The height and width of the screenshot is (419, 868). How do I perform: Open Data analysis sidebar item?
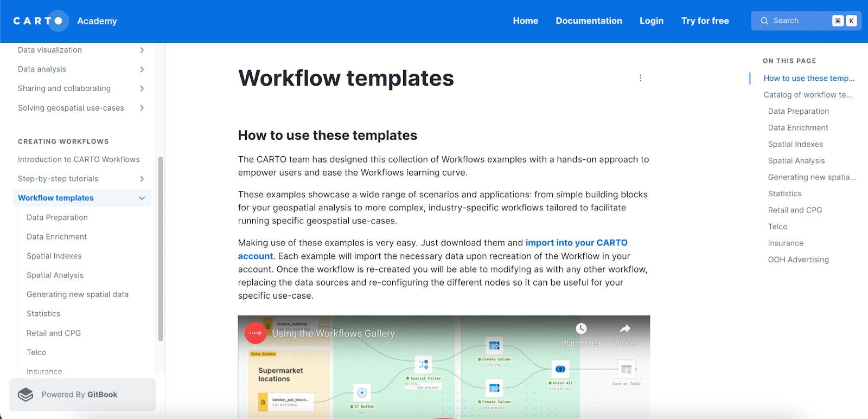(x=42, y=69)
